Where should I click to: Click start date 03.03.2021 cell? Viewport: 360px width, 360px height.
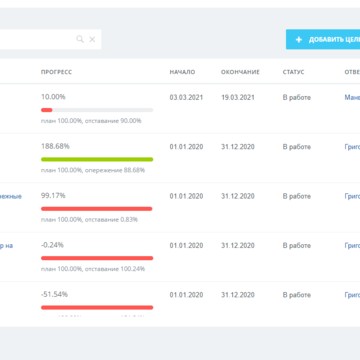coord(186,97)
